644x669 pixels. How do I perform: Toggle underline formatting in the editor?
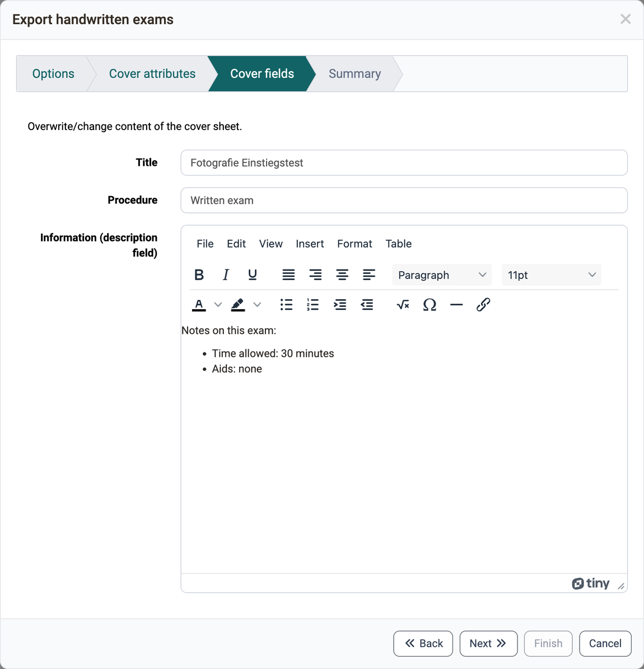[x=253, y=275]
